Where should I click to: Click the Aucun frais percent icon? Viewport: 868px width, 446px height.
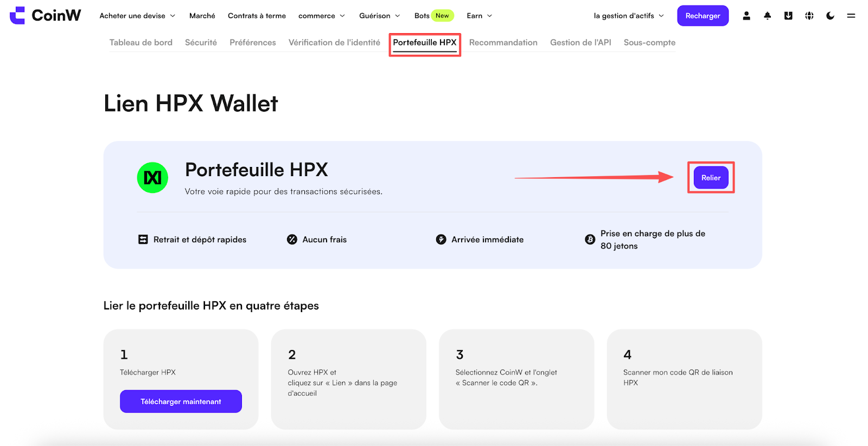[x=292, y=240]
